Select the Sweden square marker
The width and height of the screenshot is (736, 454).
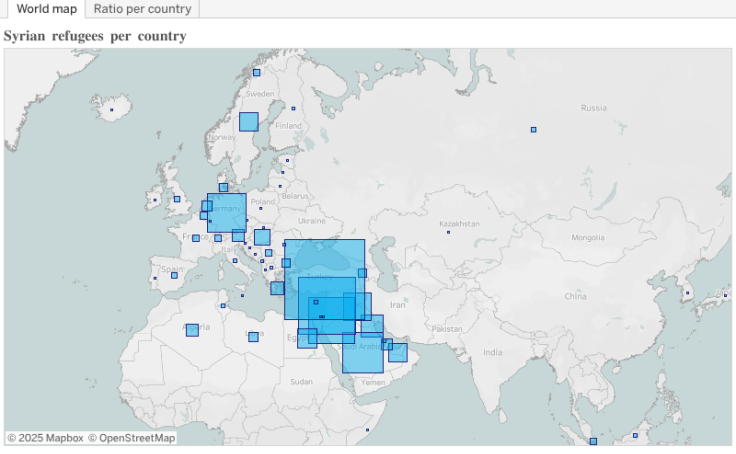point(248,121)
